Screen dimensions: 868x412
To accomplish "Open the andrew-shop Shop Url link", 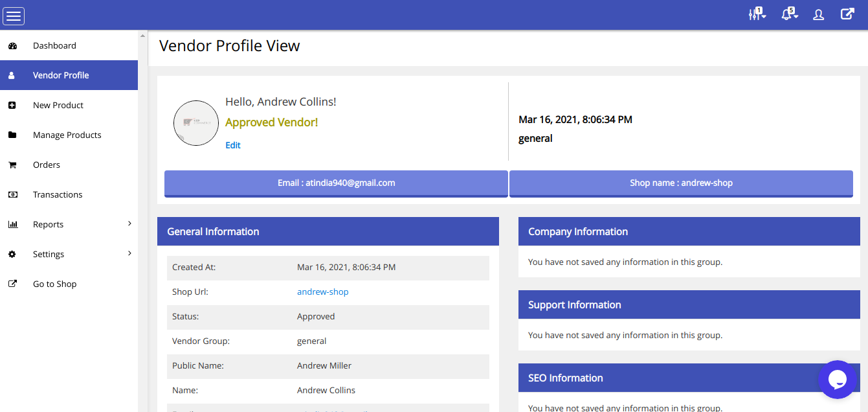I will (x=322, y=292).
